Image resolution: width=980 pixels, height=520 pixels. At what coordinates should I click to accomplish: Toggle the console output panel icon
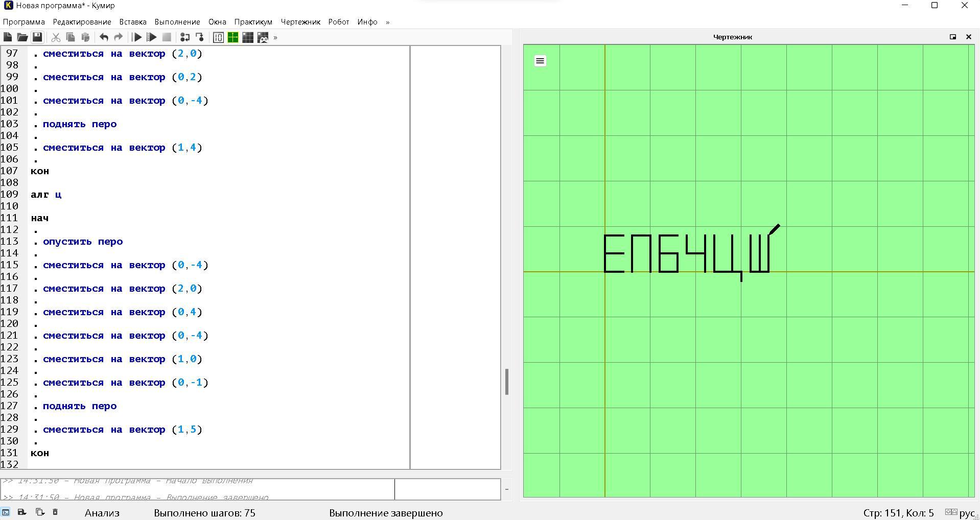(6, 512)
